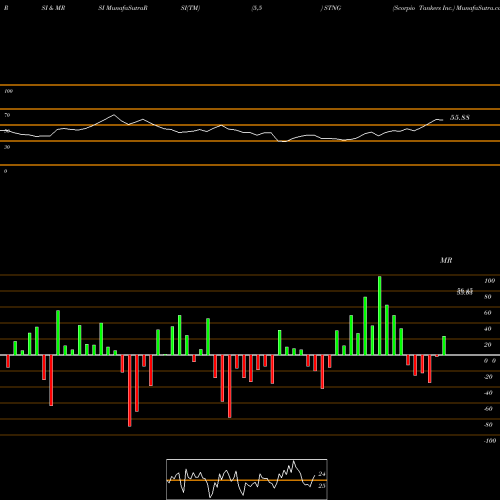Click the RSI line peak near 70
Screen dimensions: 500x500
pyautogui.click(x=114, y=115)
